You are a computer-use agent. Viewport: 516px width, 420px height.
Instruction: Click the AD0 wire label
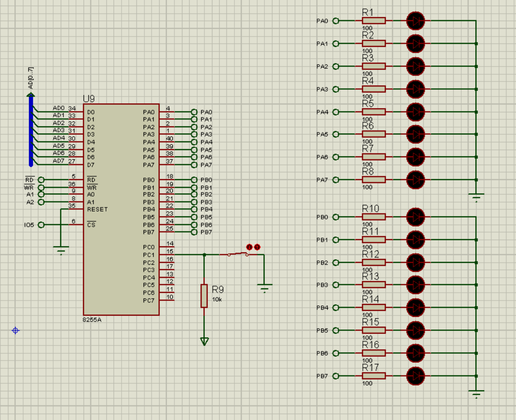(58, 108)
